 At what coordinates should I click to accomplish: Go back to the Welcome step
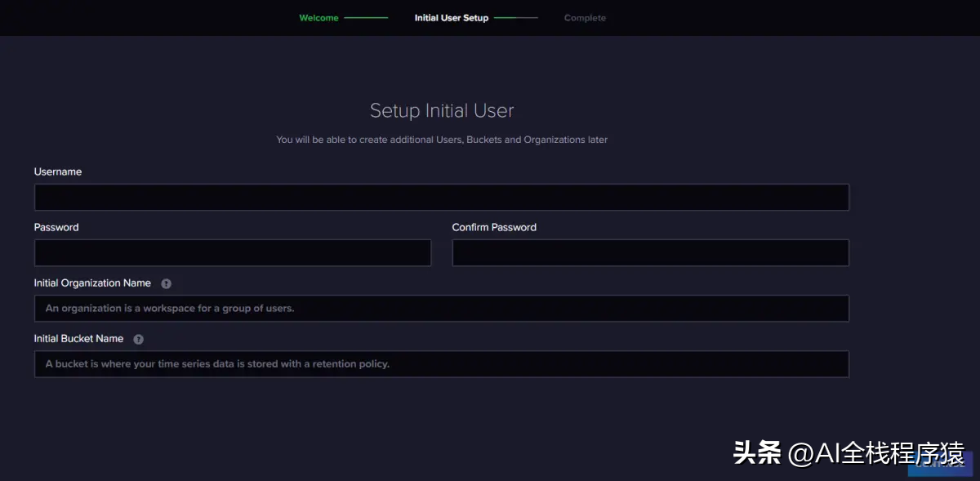point(318,18)
